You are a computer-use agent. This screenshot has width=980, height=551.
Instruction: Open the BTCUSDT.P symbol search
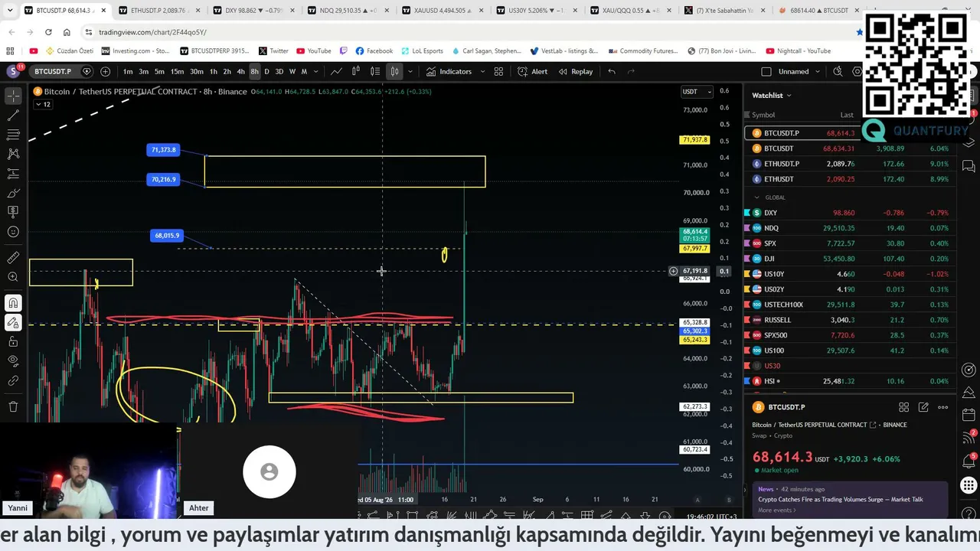click(53, 71)
